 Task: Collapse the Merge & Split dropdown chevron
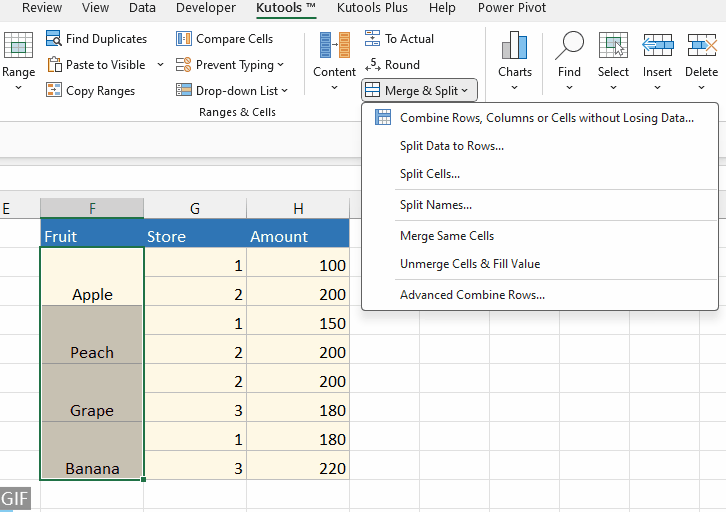[x=464, y=91]
